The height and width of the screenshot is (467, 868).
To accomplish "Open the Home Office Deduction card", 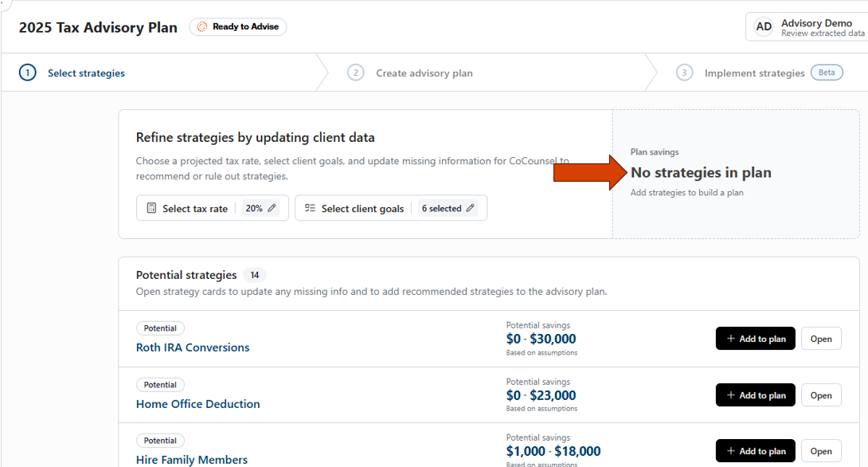I will [x=821, y=395].
